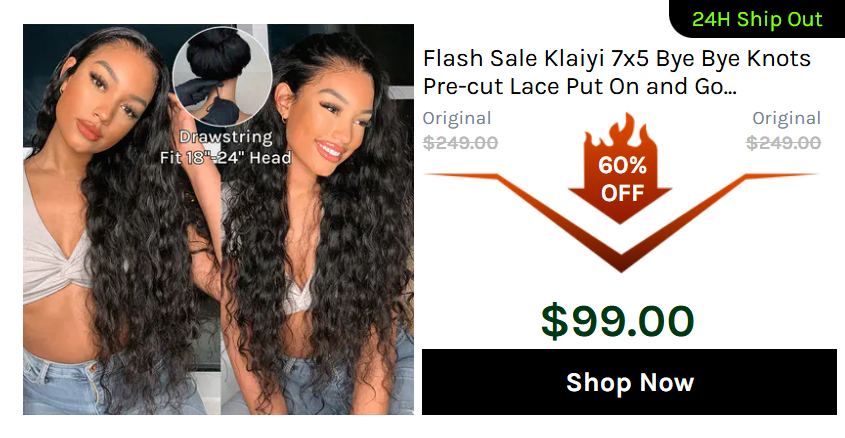Viewport: 845px width, 438px height.
Task: Select the 24H Ship Out badge
Action: (x=757, y=19)
